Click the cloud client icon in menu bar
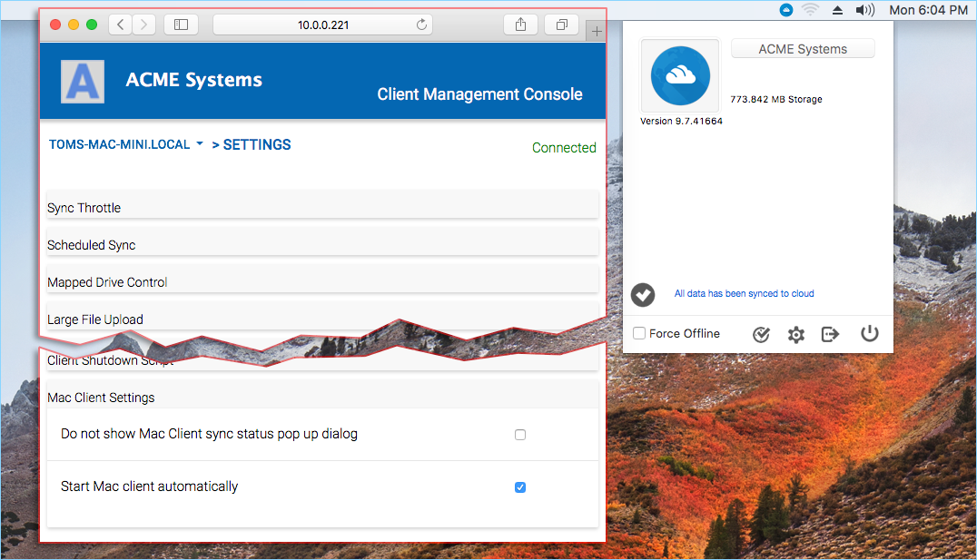Viewport: 977px width, 560px height. pyautogui.click(x=786, y=10)
